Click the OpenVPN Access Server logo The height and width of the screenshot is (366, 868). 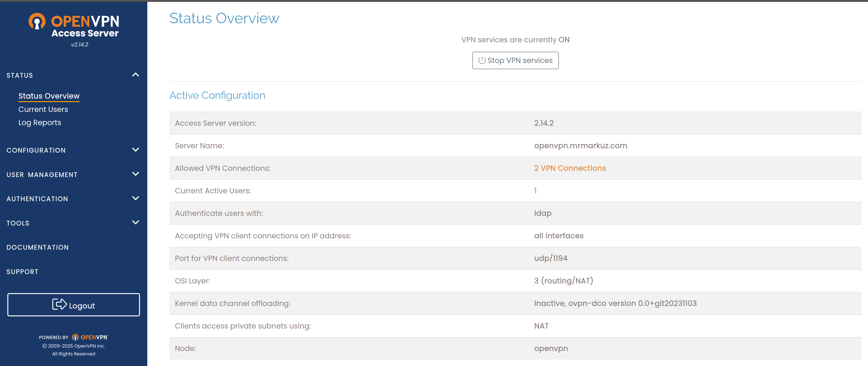pos(73,26)
